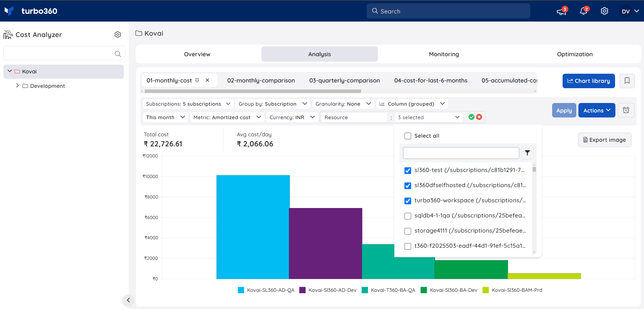Open the Actions button menu
The width and height of the screenshot is (644, 309).
click(x=597, y=110)
